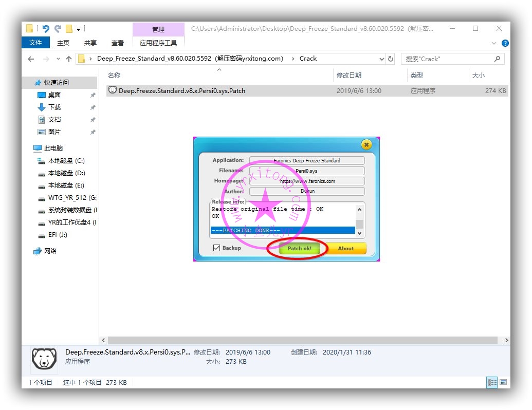Click the Application field in the patcher
This screenshot has height=410, width=532.
pyautogui.click(x=307, y=160)
